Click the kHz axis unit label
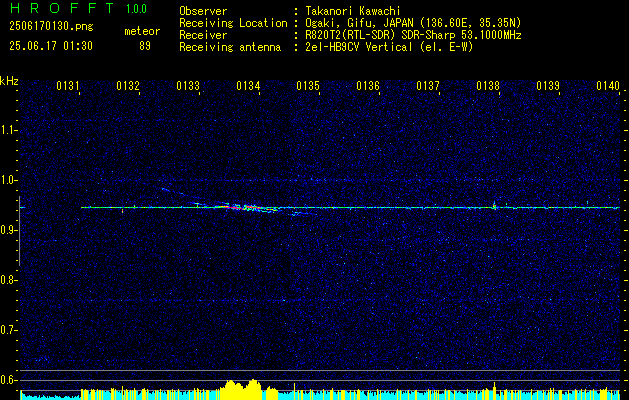This screenshot has height=400, width=629. (9, 81)
